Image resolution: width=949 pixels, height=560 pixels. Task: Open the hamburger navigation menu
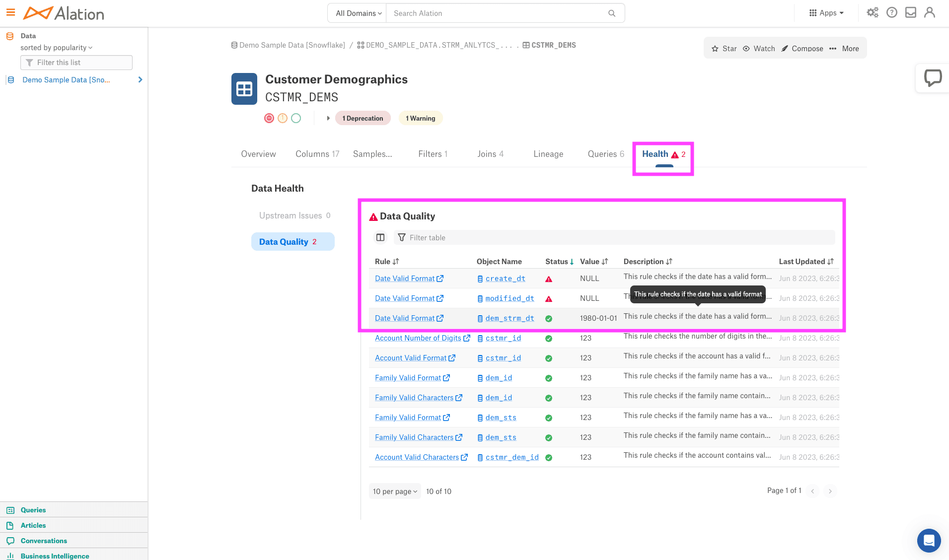pos(10,12)
